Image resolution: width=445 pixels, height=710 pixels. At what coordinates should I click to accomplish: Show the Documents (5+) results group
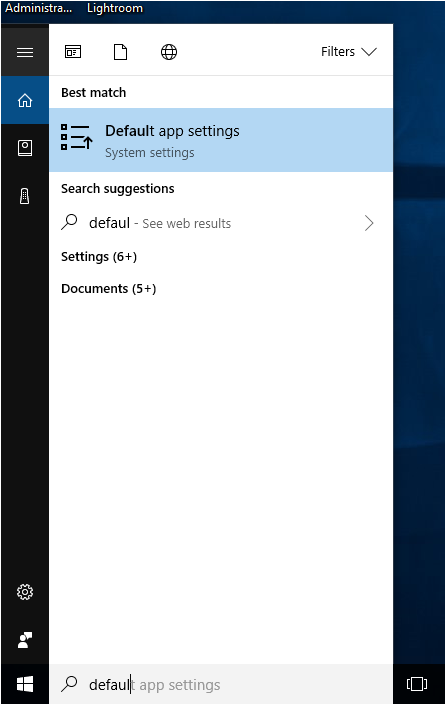[109, 289]
